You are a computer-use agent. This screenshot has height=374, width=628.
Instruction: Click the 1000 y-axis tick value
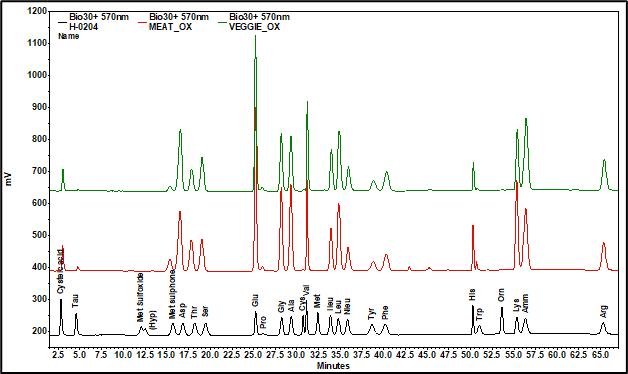(37, 75)
